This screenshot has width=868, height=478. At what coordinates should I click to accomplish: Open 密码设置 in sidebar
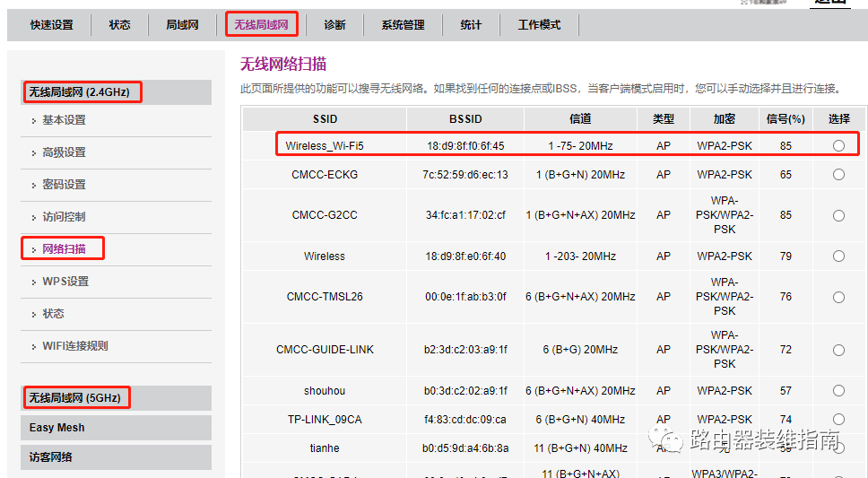click(65, 185)
